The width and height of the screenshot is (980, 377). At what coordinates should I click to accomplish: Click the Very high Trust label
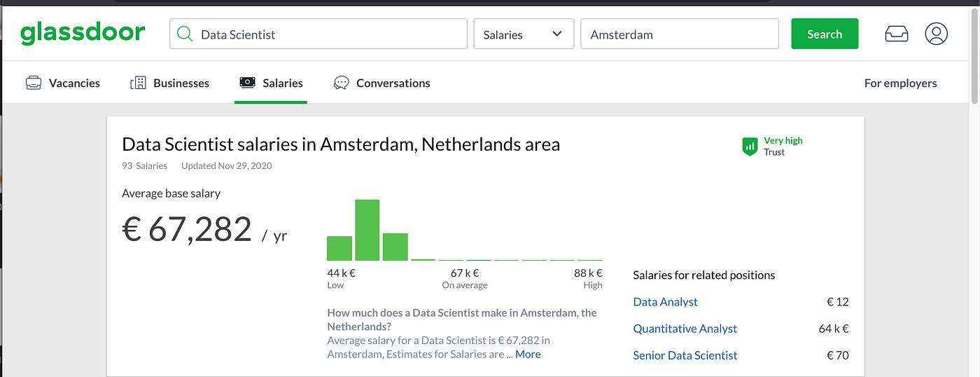point(783,146)
